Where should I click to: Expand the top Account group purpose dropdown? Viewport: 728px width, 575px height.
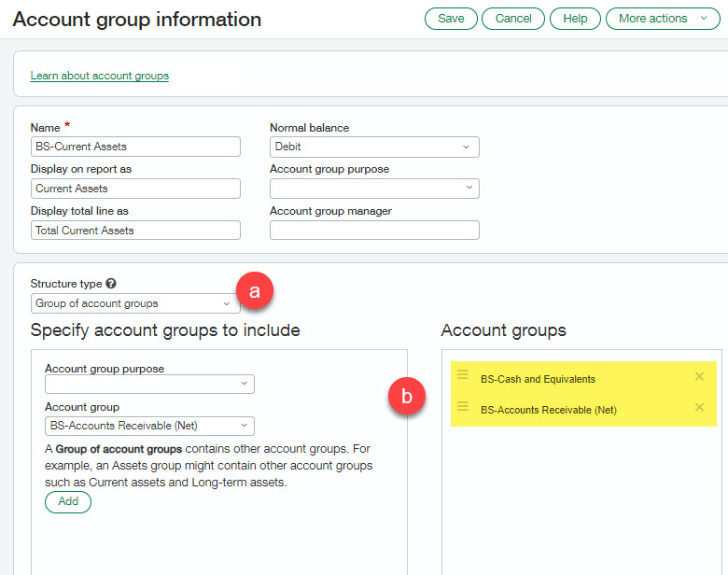(373, 189)
